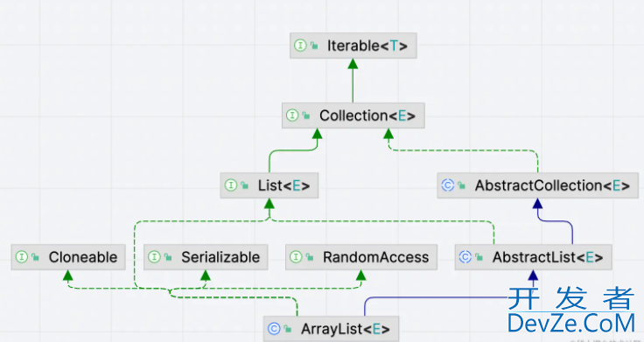The width and height of the screenshot is (644, 342).
Task: Click the lock icon on AbstractList<E>
Action: pyautogui.click(x=479, y=257)
